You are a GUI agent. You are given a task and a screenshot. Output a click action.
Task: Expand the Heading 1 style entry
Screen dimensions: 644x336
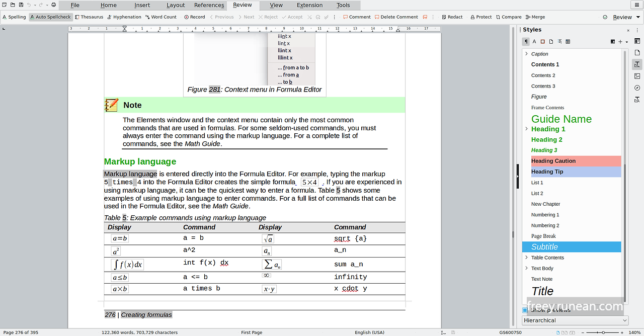[x=526, y=129]
